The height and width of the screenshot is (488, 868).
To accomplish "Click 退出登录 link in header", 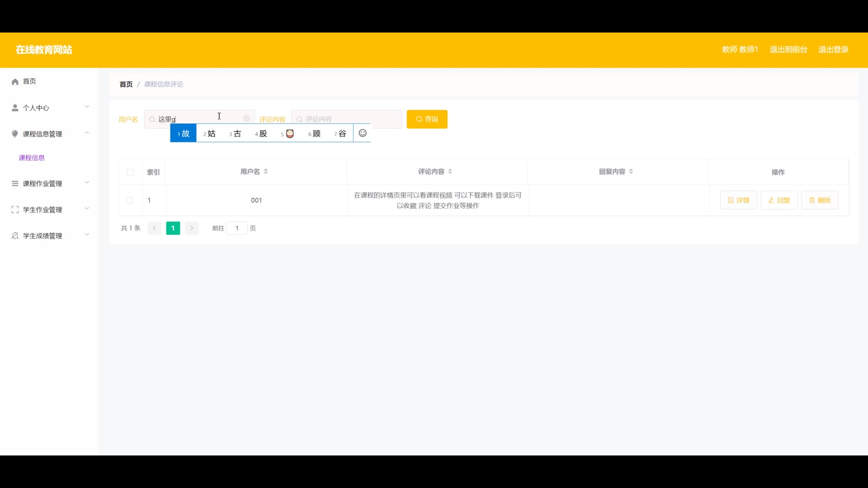I will (x=833, y=50).
